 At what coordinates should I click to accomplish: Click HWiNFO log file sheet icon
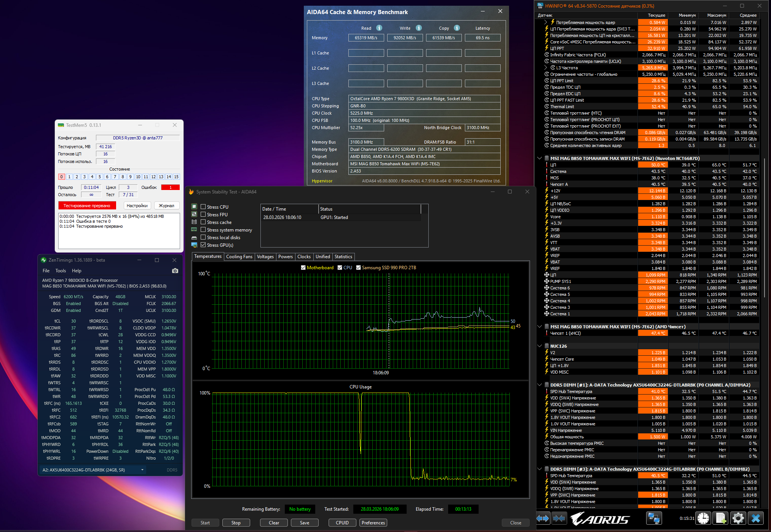[x=720, y=518]
